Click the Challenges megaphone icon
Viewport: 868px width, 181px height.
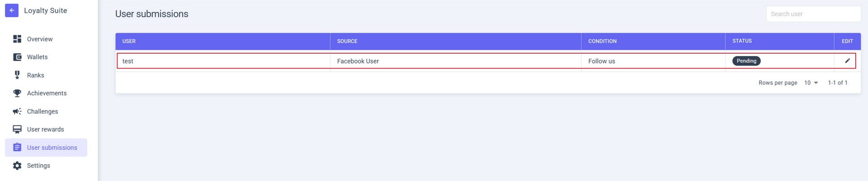[x=17, y=111]
